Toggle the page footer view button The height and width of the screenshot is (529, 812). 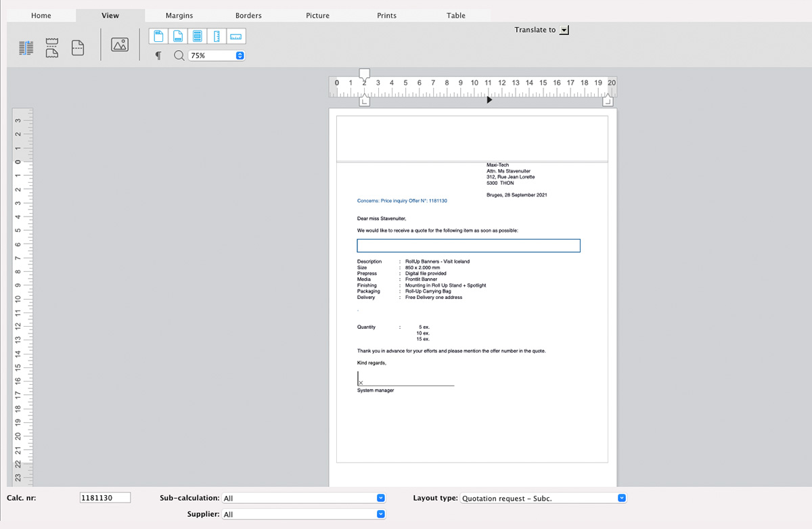[178, 36]
